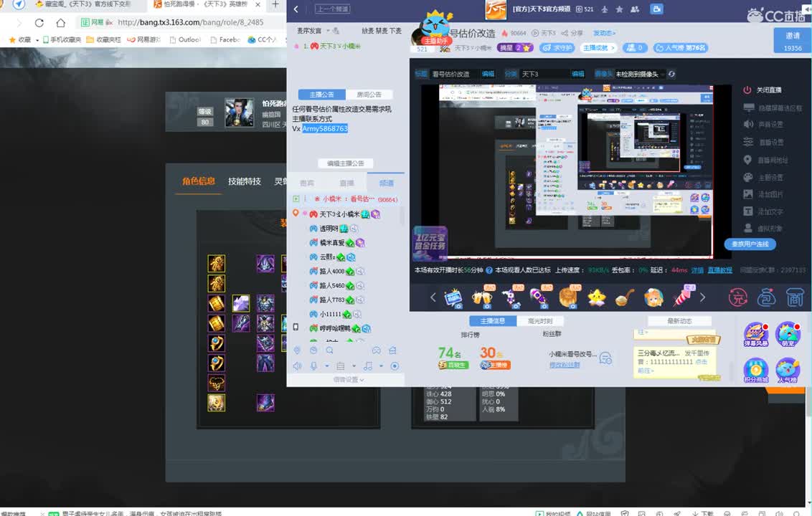The image size is (812, 516).
Task: Open the 弹幕风暴 icon
Action: click(x=755, y=335)
